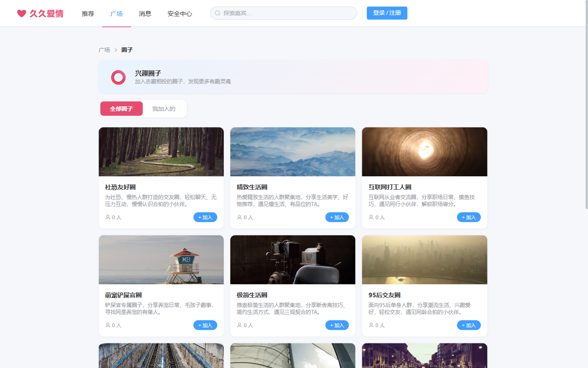Click the 登录 / 注册 button

tap(387, 13)
